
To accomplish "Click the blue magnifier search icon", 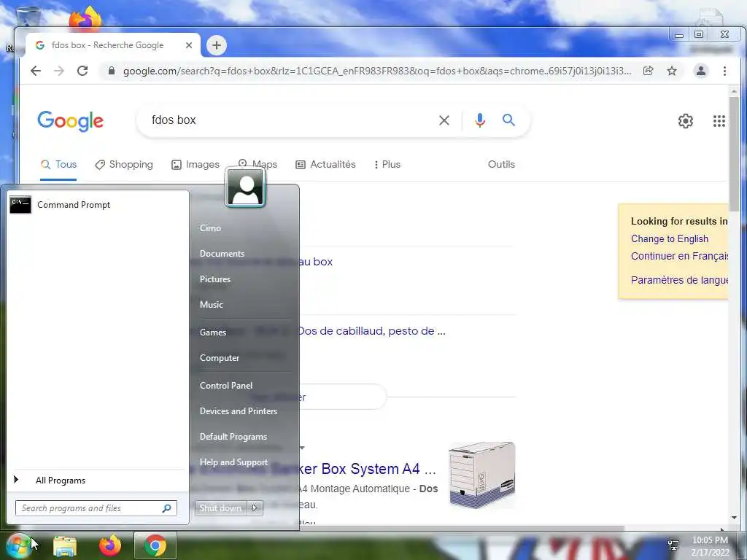I will (508, 120).
